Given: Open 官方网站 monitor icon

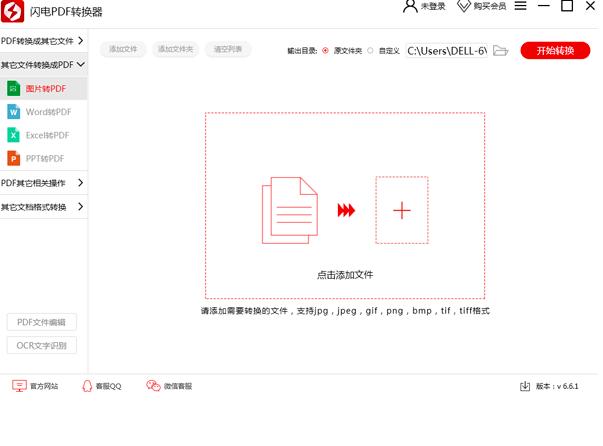Looking at the screenshot, I should [x=19, y=386].
